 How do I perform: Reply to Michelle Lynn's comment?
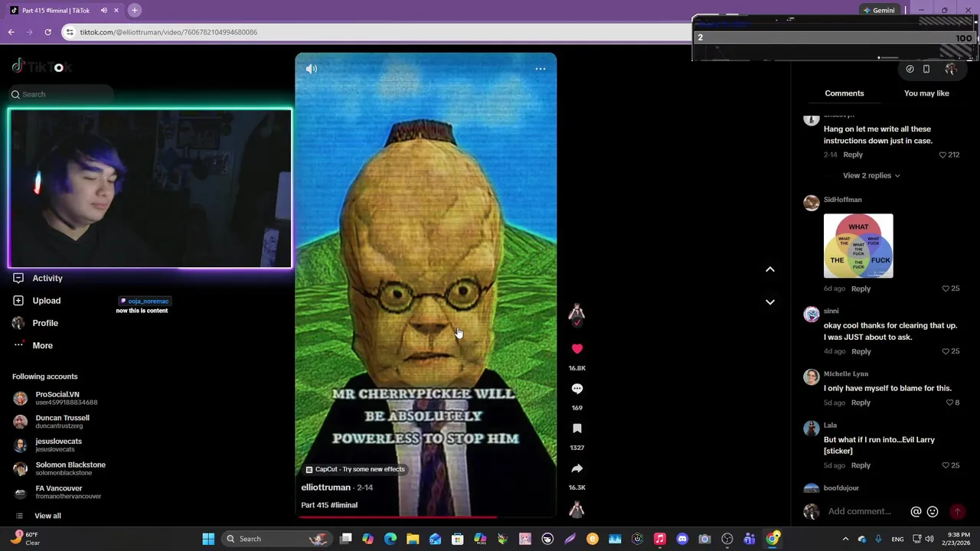point(861,403)
